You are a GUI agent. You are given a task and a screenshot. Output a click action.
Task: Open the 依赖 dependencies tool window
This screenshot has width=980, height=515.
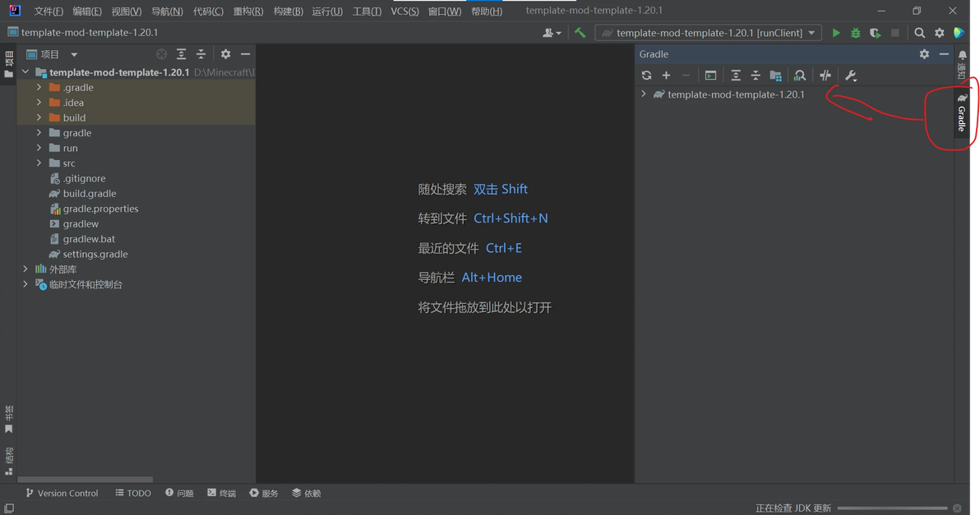tap(306, 493)
